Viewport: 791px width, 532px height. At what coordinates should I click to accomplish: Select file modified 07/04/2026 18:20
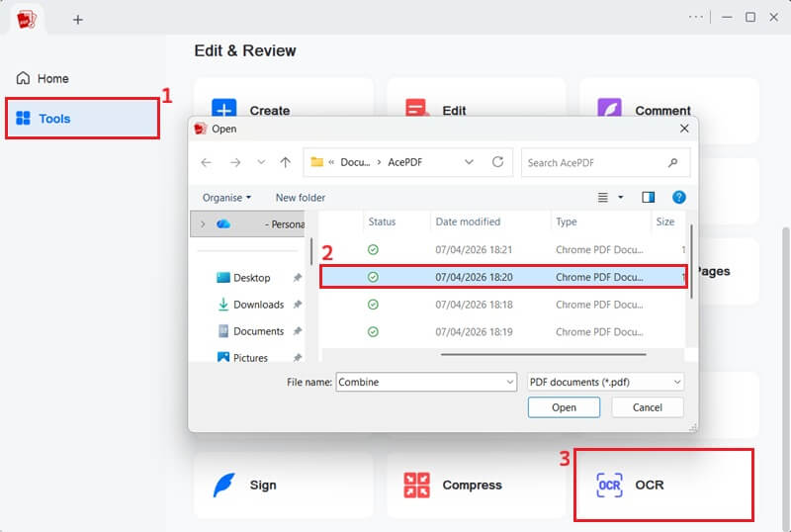[x=503, y=277]
